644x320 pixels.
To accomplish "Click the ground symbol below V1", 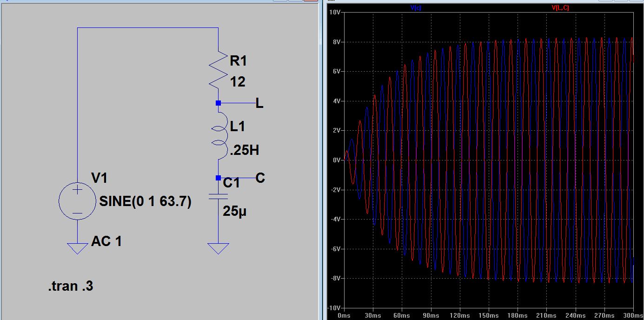I will pyautogui.click(x=77, y=248).
